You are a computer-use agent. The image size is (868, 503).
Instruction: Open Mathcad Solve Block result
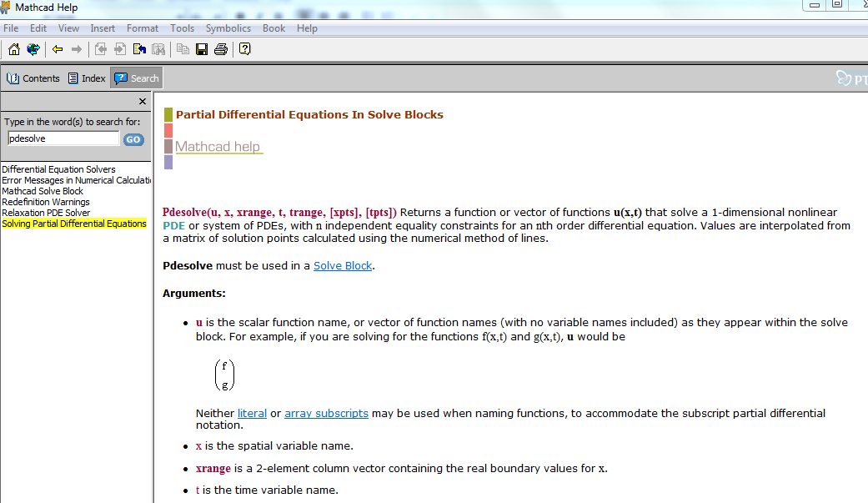(43, 191)
